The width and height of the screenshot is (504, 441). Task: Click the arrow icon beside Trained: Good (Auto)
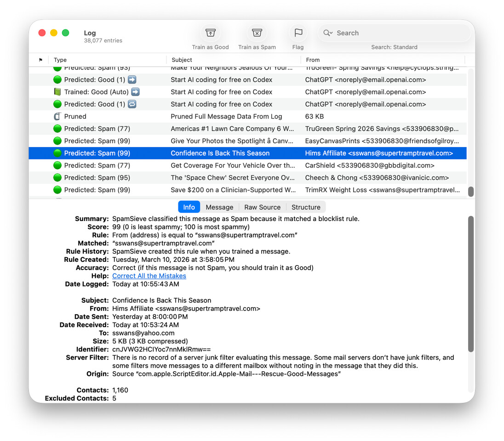pyautogui.click(x=135, y=92)
